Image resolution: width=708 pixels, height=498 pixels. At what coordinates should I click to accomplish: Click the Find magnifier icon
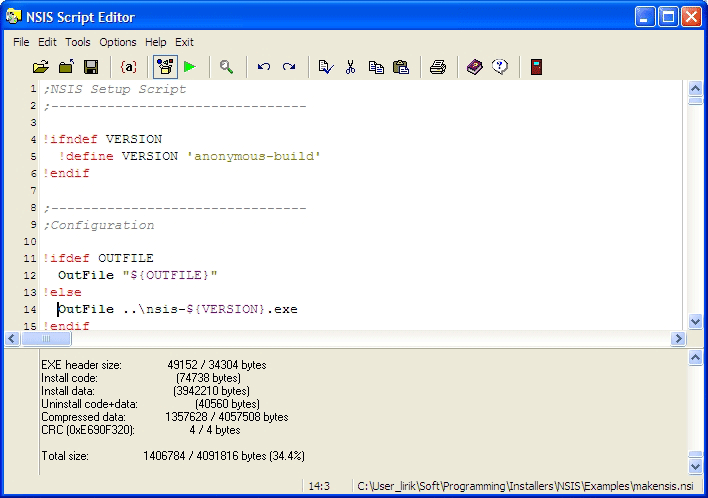[227, 67]
